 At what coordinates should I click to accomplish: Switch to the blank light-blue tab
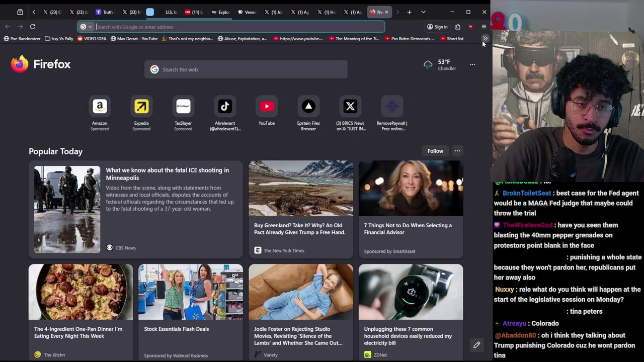[x=150, y=12]
